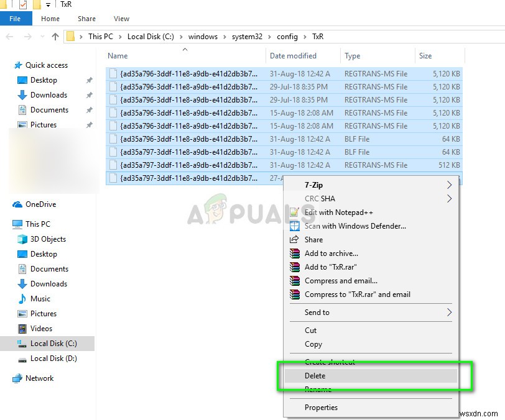The image size is (505, 420).
Task: Click the Back navigation button
Action: (x=10, y=37)
